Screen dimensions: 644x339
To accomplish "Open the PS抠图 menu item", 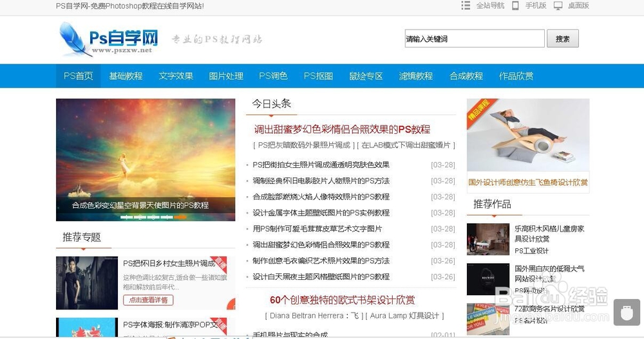I will click(318, 76).
